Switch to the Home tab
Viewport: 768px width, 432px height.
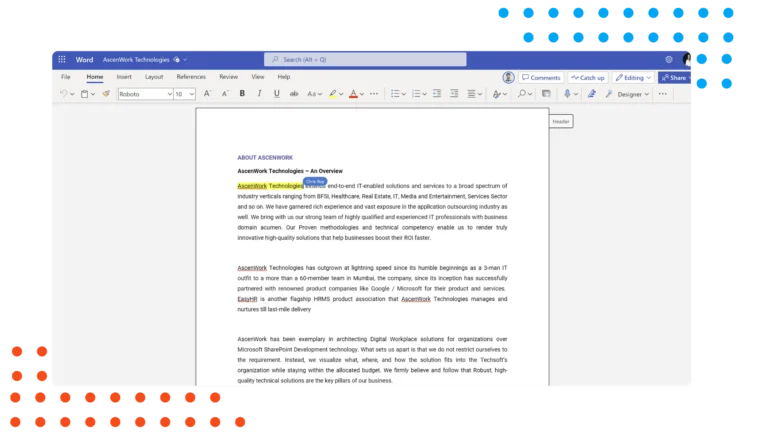[x=95, y=77]
